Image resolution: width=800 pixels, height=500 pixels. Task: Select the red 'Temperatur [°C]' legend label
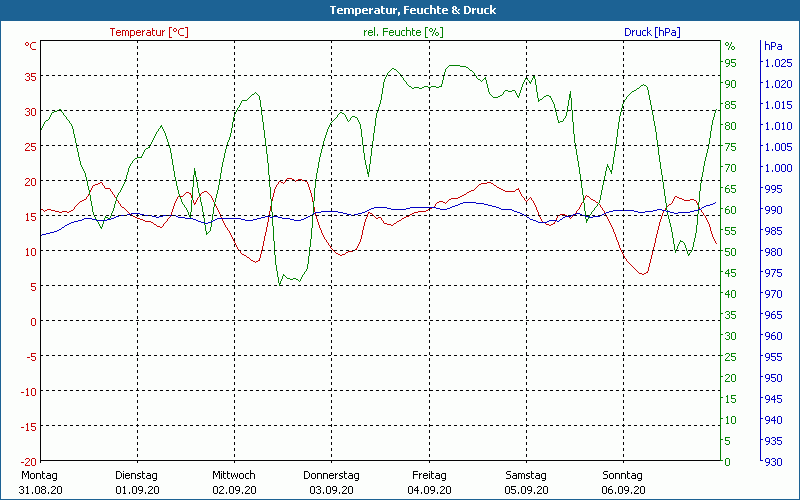coord(149,32)
